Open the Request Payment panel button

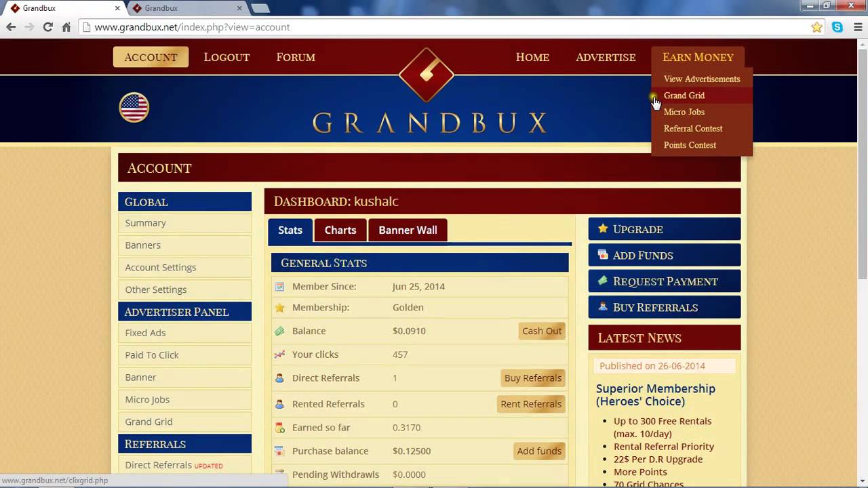pos(665,281)
